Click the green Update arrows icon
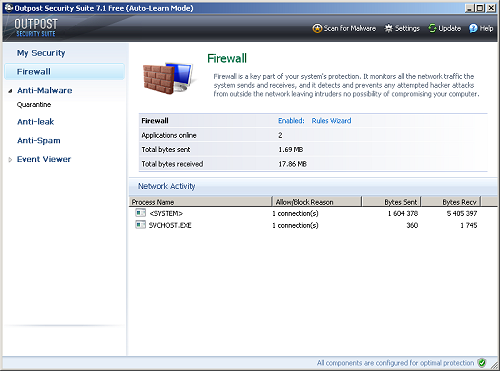This screenshot has height=371, width=500. tap(432, 28)
